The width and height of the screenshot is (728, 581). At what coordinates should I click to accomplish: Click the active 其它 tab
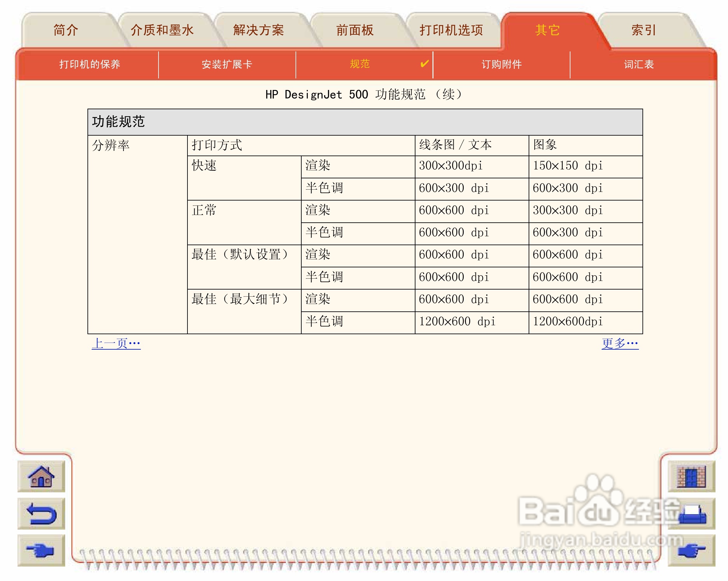coord(547,30)
